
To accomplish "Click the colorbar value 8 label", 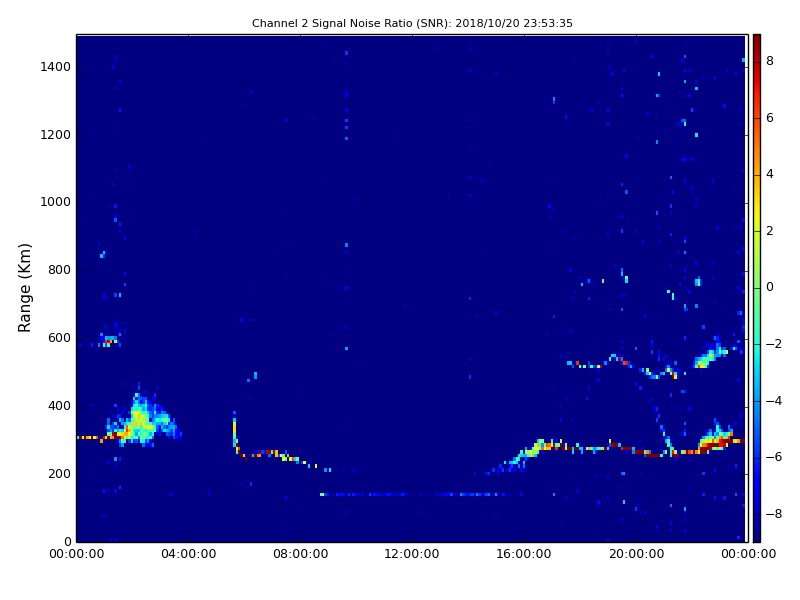I will pyautogui.click(x=770, y=61).
